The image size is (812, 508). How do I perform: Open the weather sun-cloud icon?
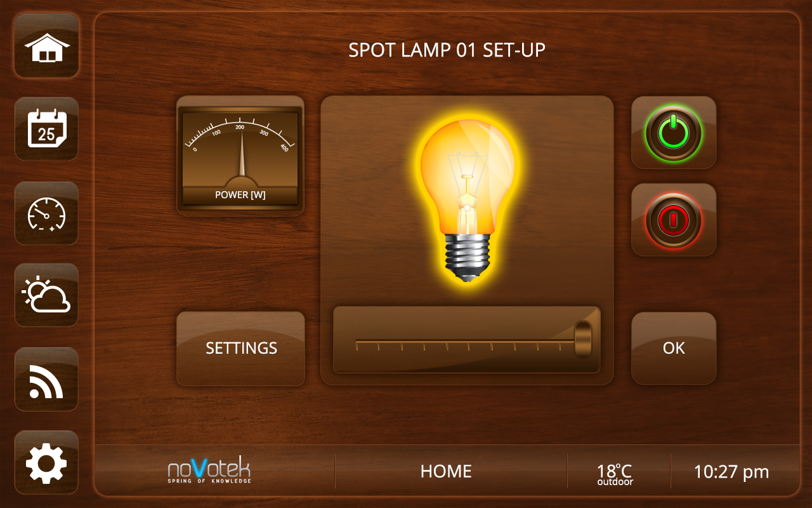point(46,295)
